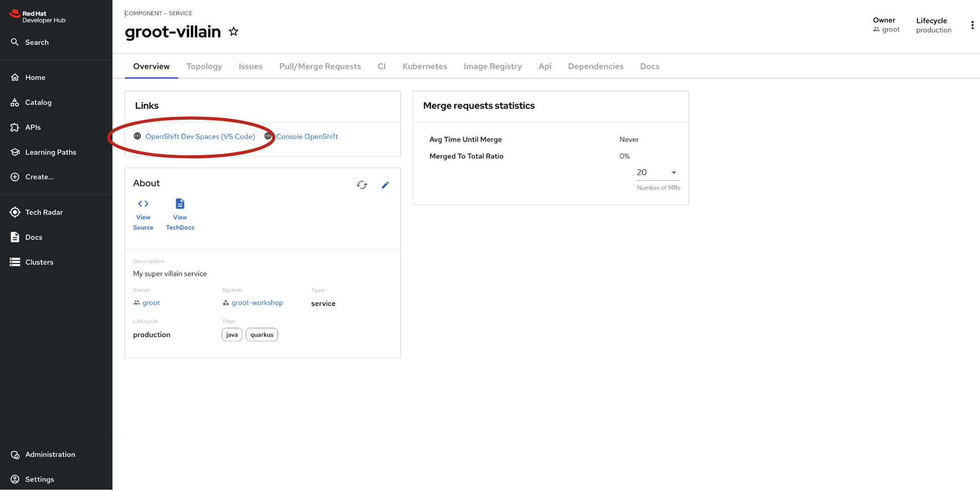
Task: Open the Clusters page
Action: 32,262
